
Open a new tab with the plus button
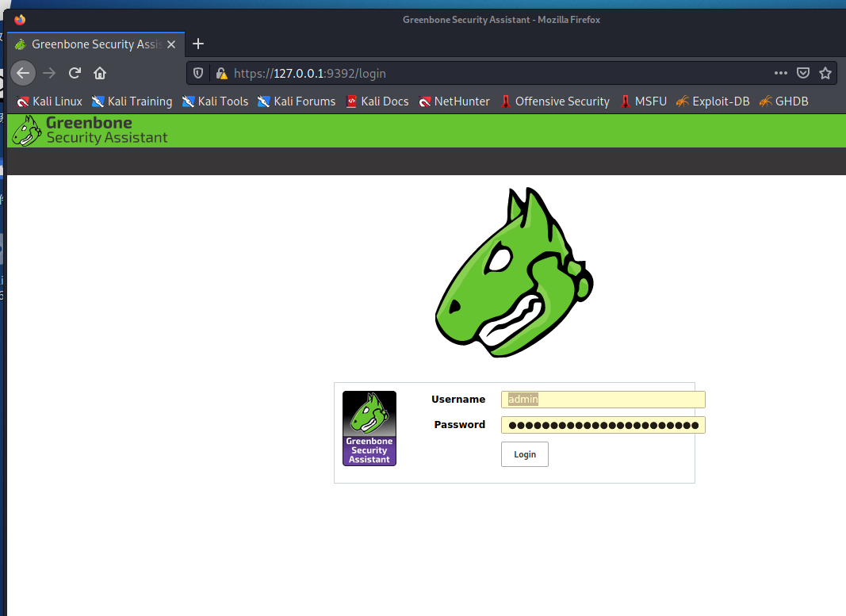(x=198, y=44)
